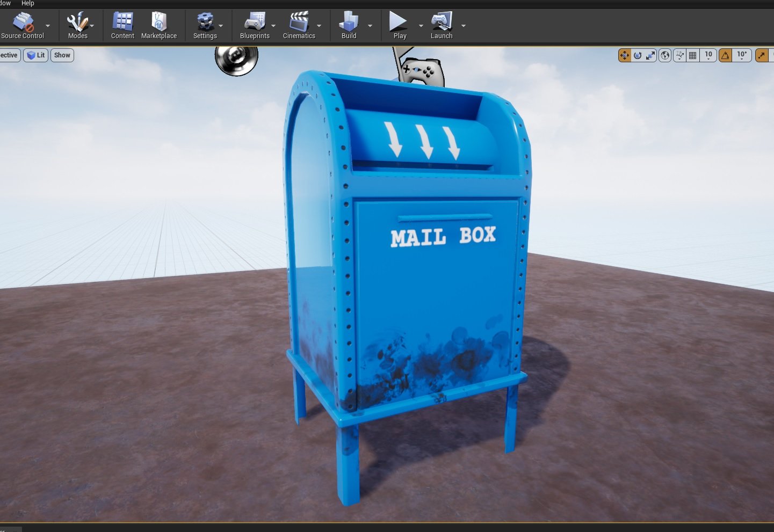Open the Help menu
The image size is (774, 532).
28,4
